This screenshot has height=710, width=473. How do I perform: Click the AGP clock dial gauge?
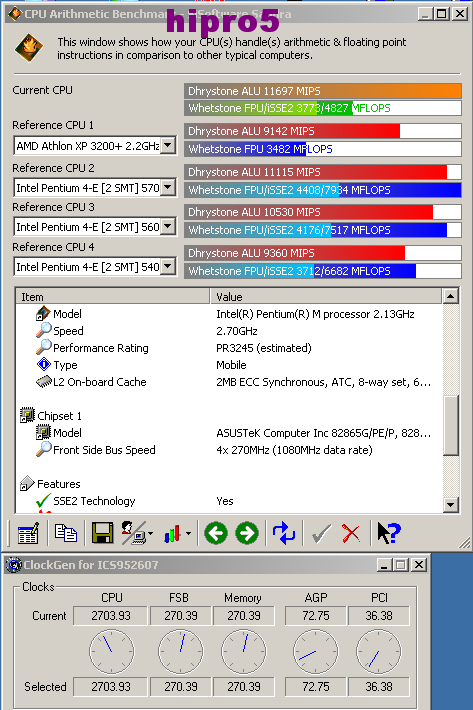[315, 651]
